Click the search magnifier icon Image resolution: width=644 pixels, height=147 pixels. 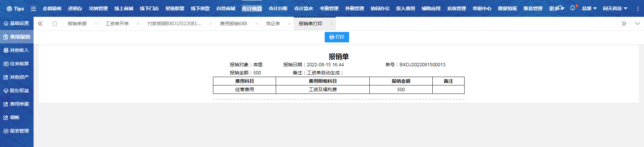(560, 7)
